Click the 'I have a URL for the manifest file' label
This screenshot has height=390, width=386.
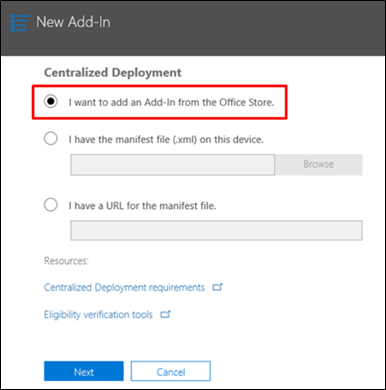click(142, 206)
